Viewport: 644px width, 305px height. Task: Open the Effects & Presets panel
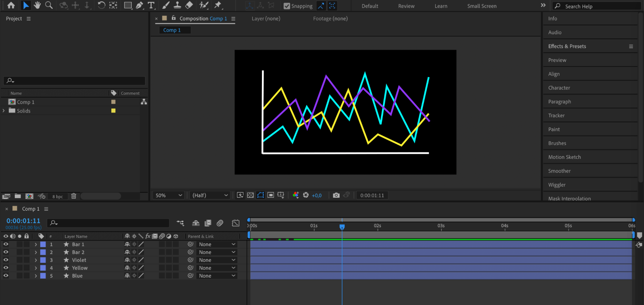pyautogui.click(x=567, y=46)
